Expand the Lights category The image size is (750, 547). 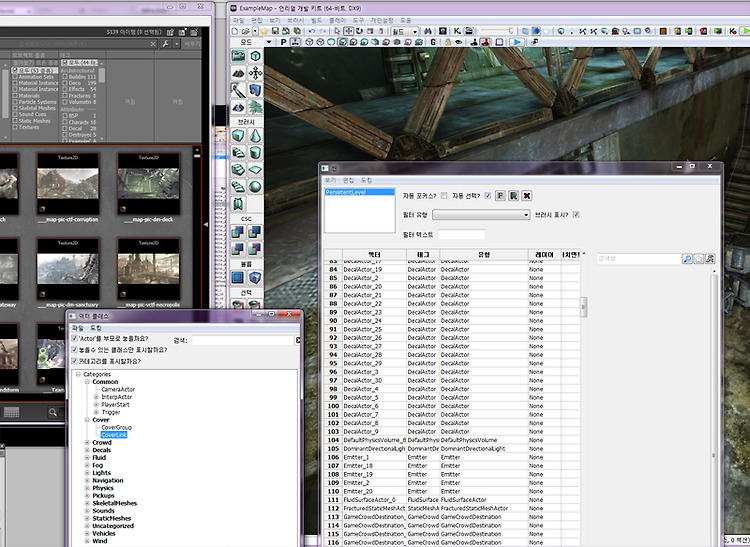pos(88,473)
